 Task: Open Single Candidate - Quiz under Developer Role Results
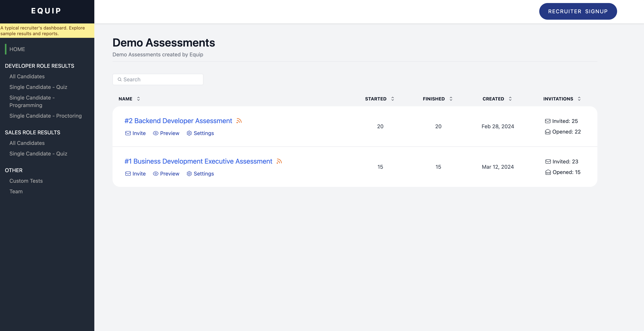pyautogui.click(x=38, y=87)
